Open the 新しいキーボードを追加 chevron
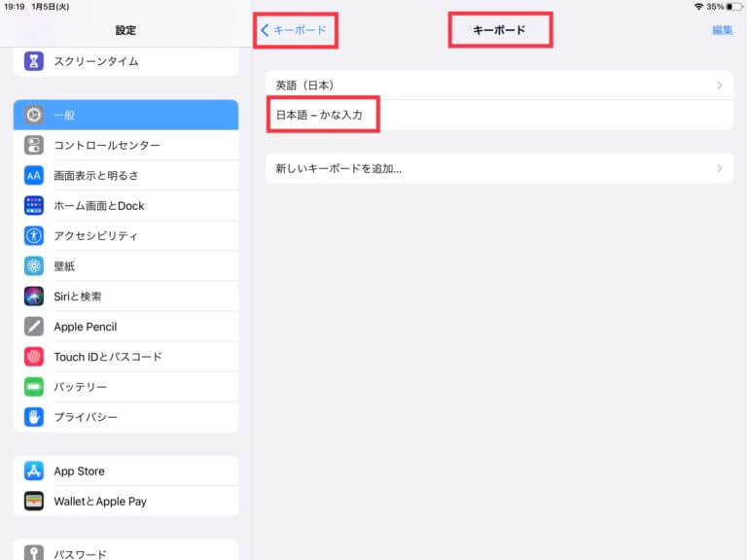 pyautogui.click(x=719, y=168)
